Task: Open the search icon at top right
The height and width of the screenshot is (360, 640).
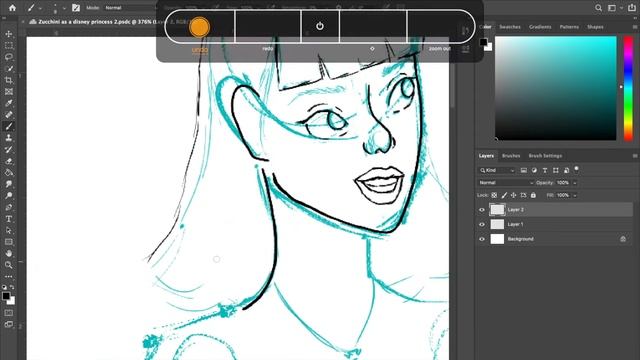Action: (x=598, y=8)
